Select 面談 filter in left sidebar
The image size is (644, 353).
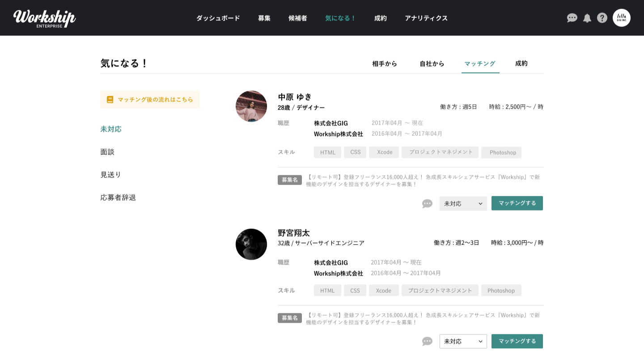point(107,152)
